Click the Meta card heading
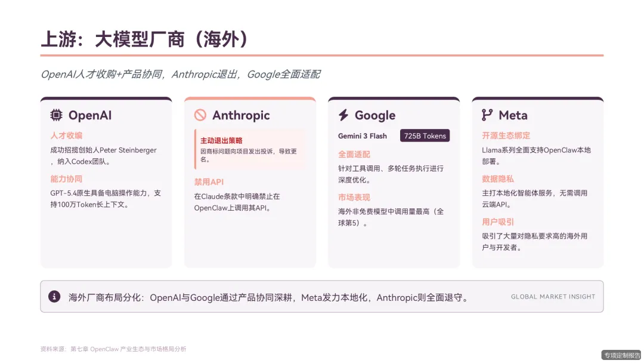The height and width of the screenshot is (363, 644). pos(513,115)
